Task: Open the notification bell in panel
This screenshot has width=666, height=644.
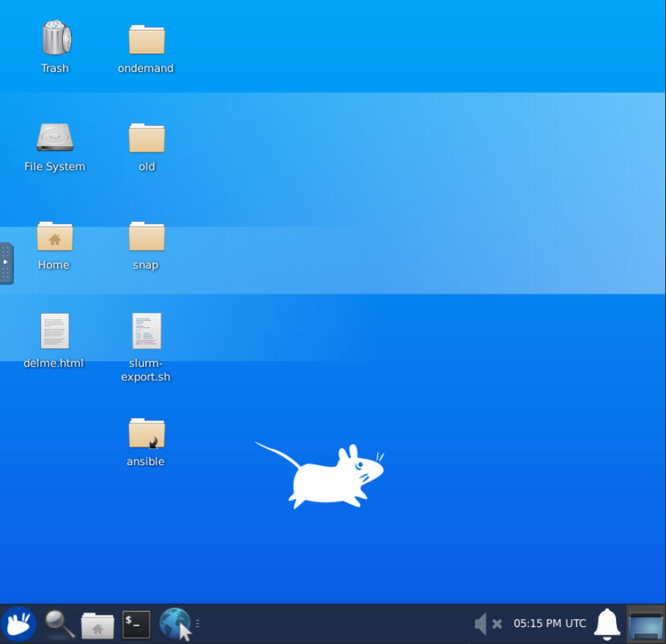Action: coord(607,624)
